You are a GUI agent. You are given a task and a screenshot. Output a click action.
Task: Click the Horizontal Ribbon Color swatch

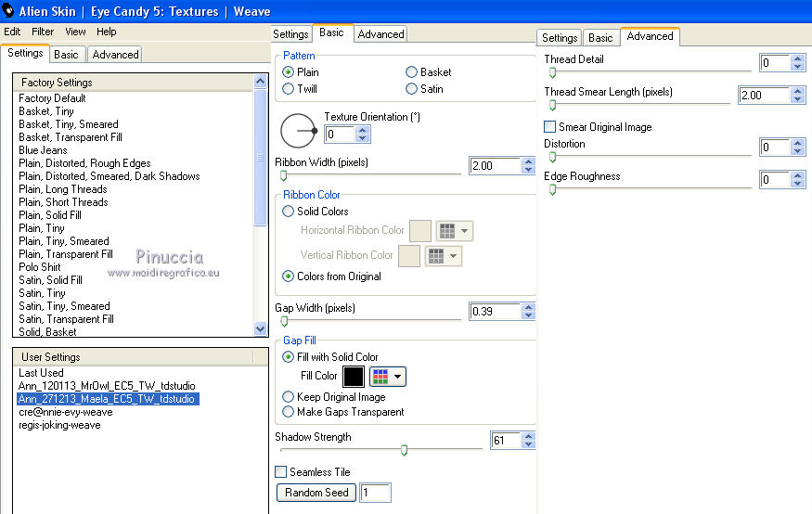pos(420,231)
